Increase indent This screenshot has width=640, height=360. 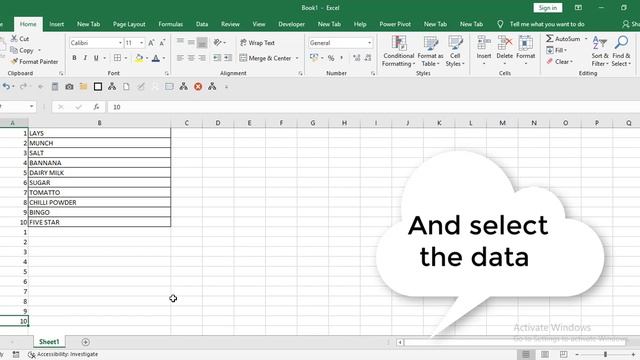228,58
